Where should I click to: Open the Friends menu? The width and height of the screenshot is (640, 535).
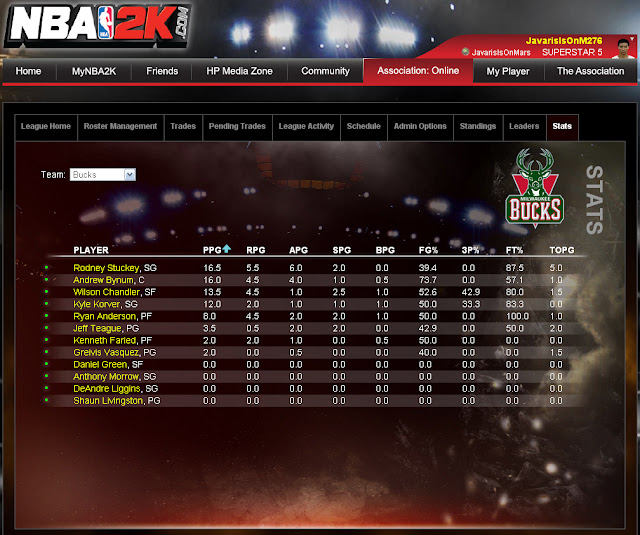162,71
